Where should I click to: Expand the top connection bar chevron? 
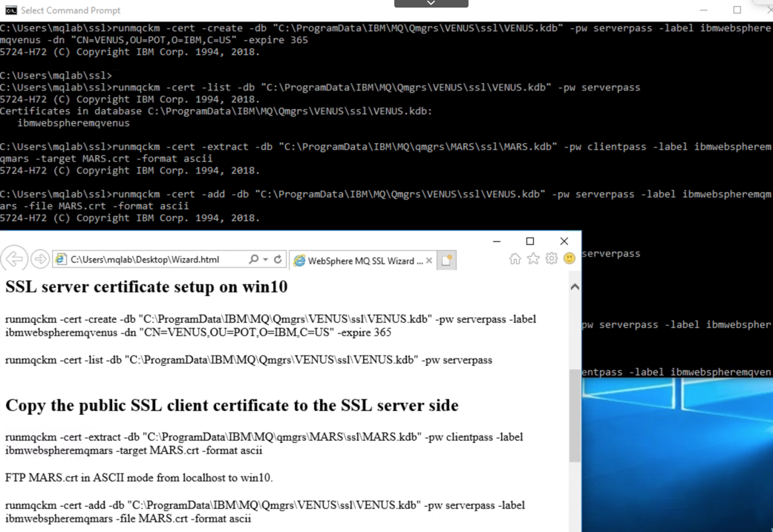[x=431, y=4]
